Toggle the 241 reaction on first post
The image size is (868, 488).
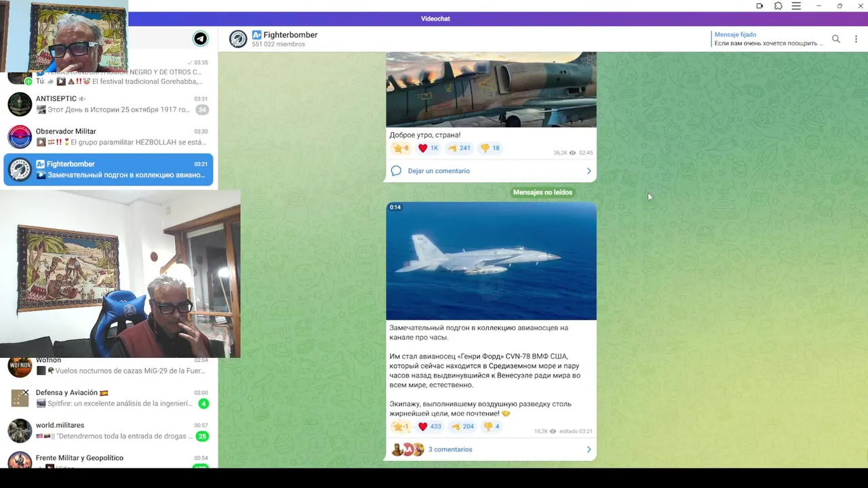coord(459,148)
